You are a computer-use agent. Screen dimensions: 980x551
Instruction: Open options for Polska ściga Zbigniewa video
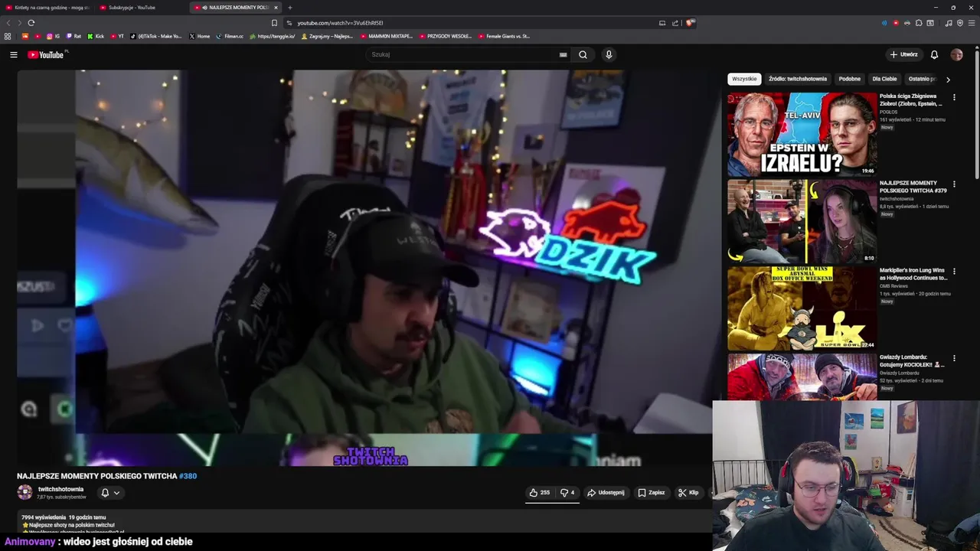tap(954, 97)
